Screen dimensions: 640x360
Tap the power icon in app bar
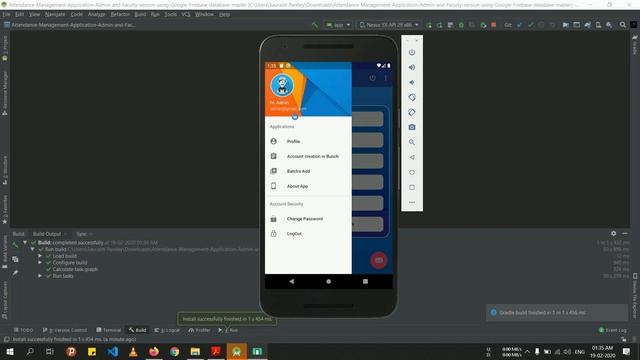pyautogui.click(x=372, y=78)
